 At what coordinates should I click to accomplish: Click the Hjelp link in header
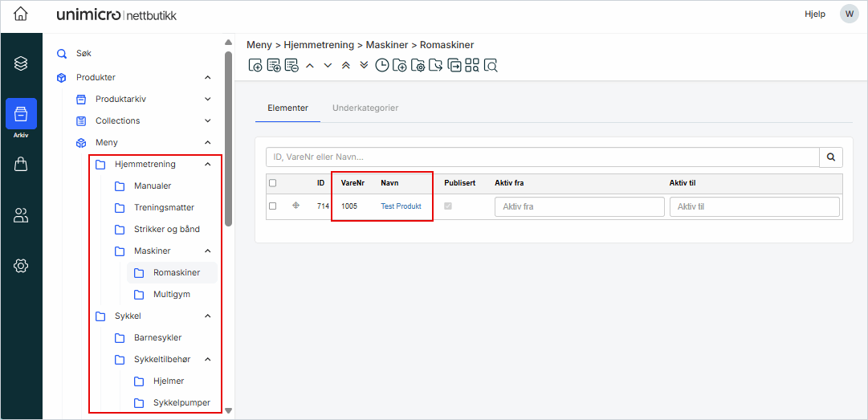tap(814, 14)
